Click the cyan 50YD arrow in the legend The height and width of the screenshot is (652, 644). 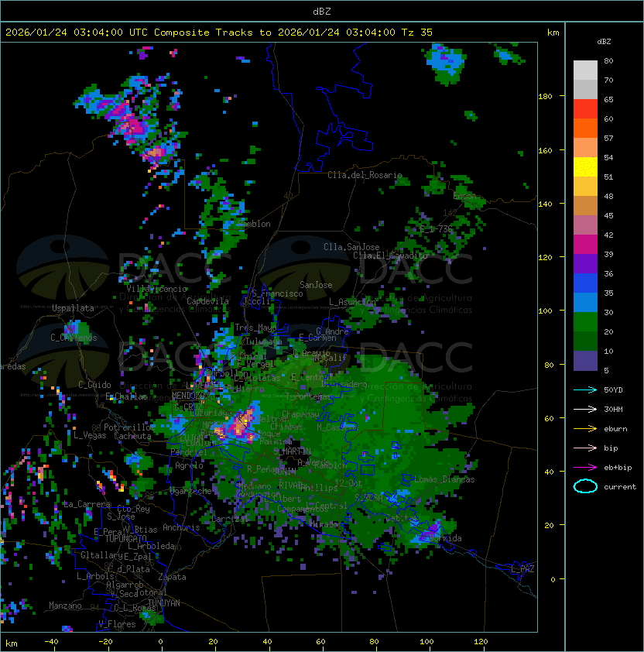[585, 389]
